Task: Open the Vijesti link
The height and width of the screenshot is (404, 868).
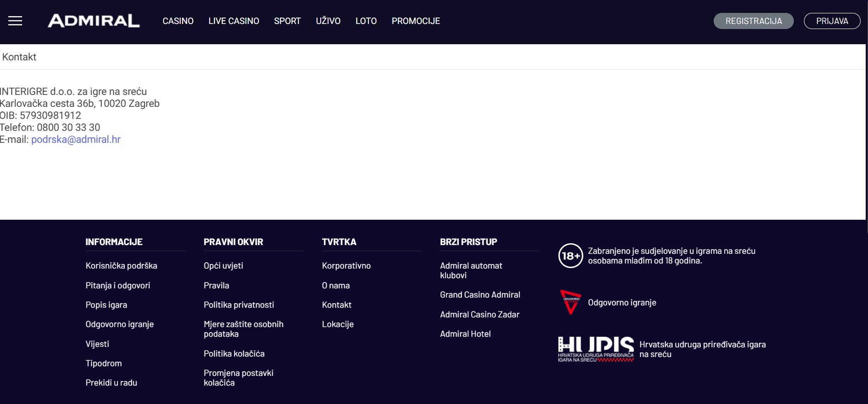Action: [97, 344]
